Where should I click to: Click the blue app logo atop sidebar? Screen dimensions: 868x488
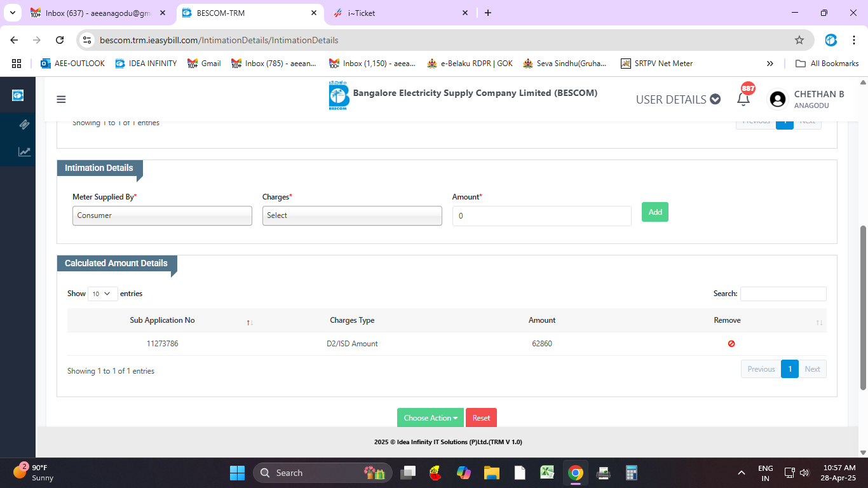point(18,95)
